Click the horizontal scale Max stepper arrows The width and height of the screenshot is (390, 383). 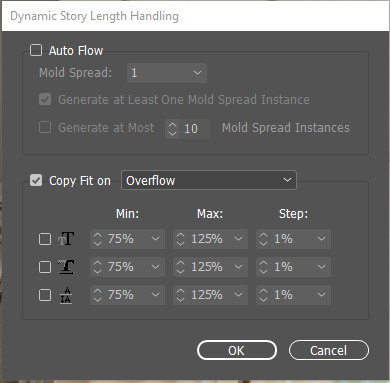pyautogui.click(x=180, y=267)
